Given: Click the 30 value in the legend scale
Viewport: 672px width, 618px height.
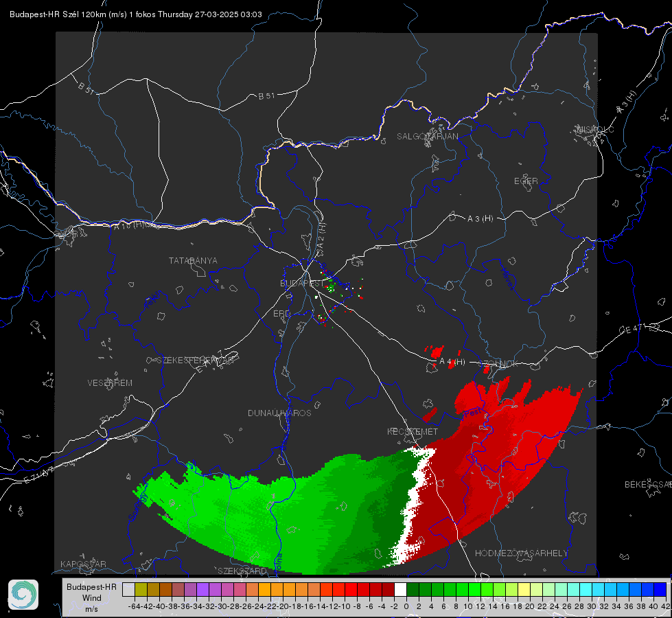Looking at the screenshot, I should pyautogui.click(x=592, y=606).
